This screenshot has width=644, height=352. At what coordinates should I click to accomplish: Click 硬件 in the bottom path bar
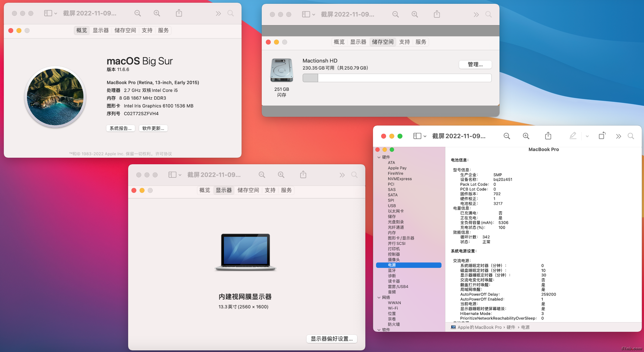coord(511,327)
